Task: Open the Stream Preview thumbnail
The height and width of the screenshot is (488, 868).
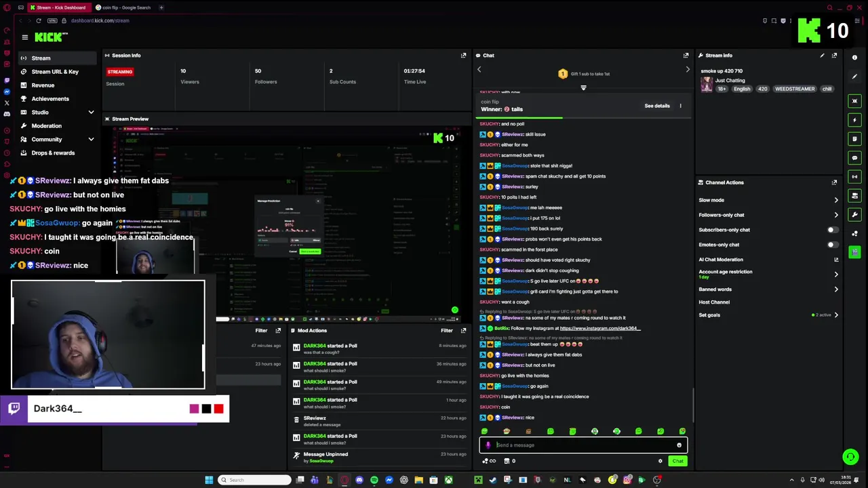Action: (x=286, y=223)
